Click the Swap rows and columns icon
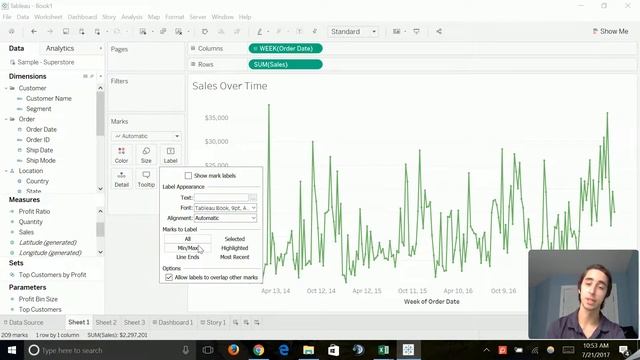 [205, 31]
